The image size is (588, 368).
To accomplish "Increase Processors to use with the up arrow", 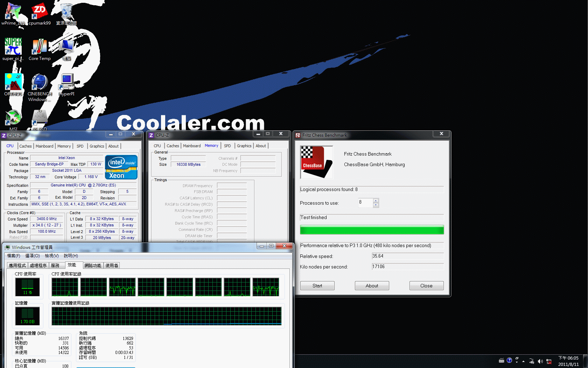I will 376,201.
